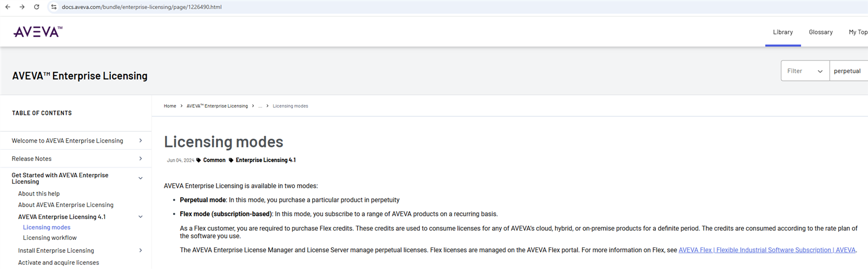The width and height of the screenshot is (868, 269).
Task: Expand Install Enterprise Licensing chevron
Action: click(141, 251)
